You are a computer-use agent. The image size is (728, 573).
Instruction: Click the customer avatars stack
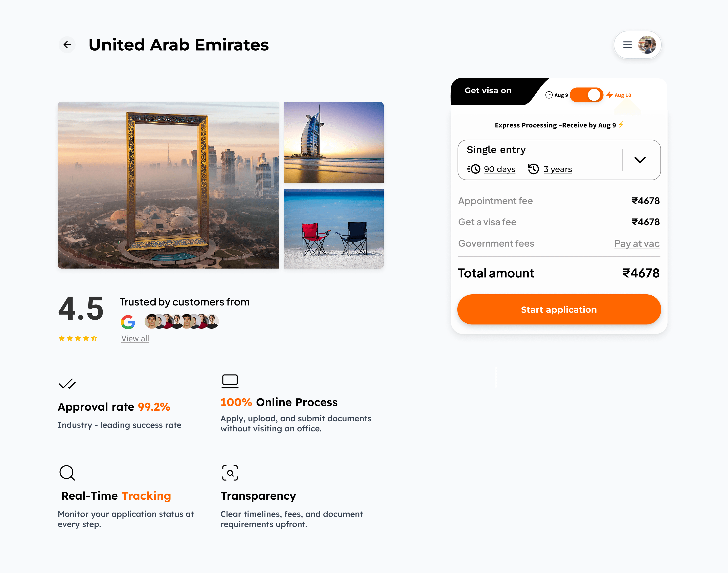181,321
